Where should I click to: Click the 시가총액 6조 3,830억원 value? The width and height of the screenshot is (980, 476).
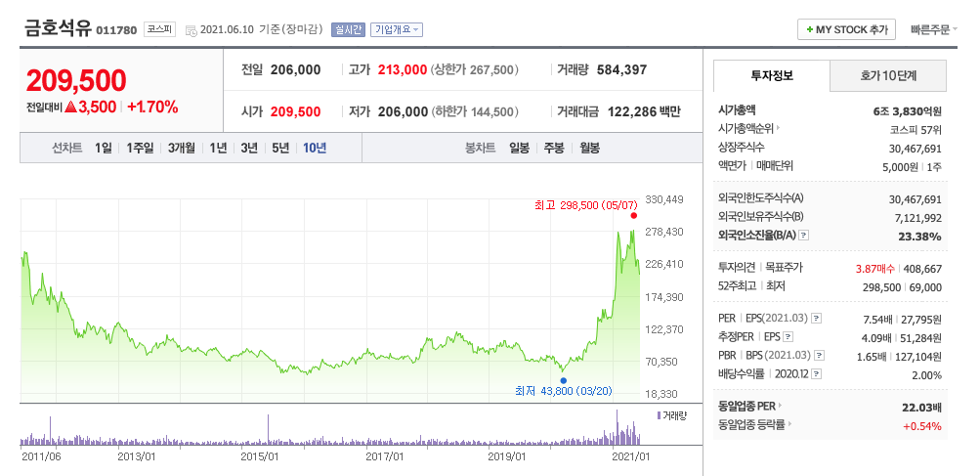tap(908, 111)
